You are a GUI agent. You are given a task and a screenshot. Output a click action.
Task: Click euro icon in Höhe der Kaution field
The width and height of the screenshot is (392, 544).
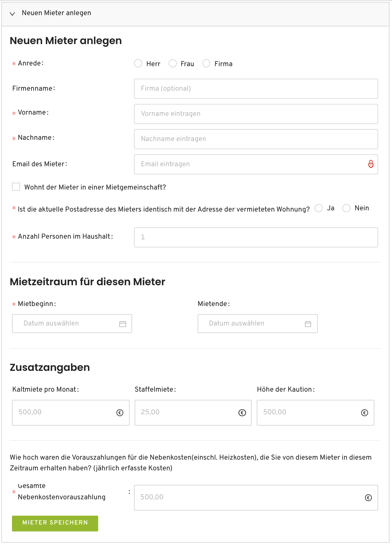pyautogui.click(x=365, y=413)
